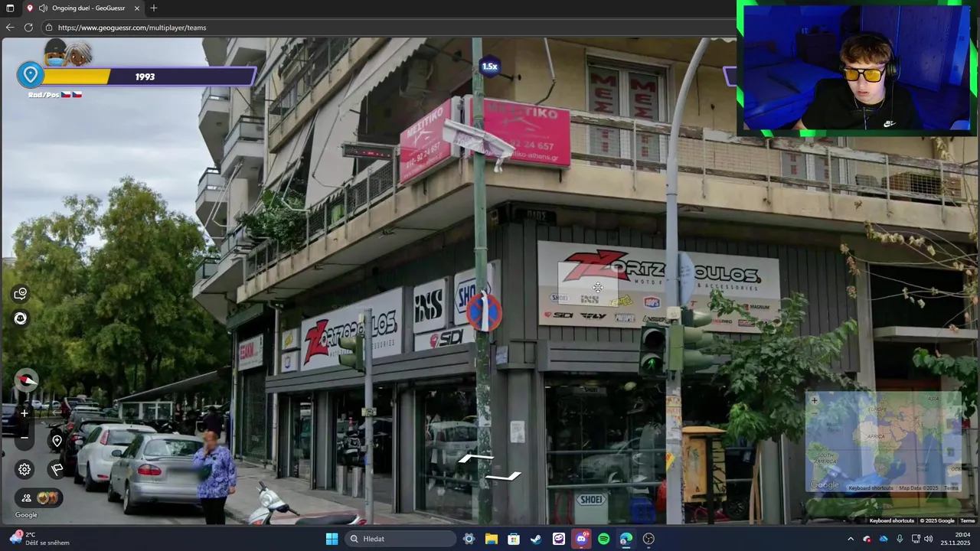Open the purple app icon before Discord
The width and height of the screenshot is (980, 551).
point(559,539)
